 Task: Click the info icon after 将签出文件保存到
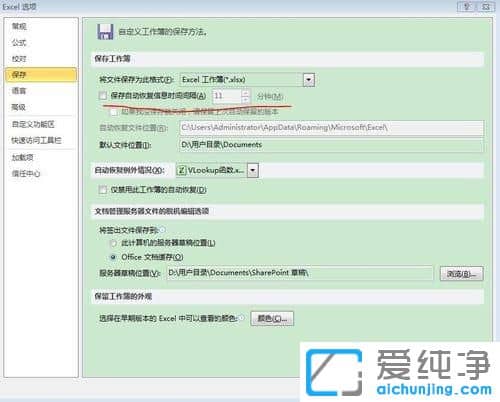pyautogui.click(x=163, y=230)
